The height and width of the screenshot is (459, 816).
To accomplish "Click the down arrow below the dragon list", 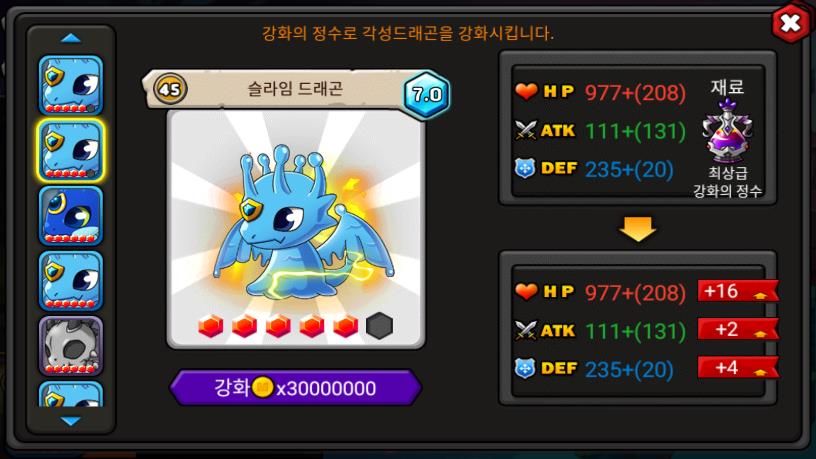I will tap(71, 420).
